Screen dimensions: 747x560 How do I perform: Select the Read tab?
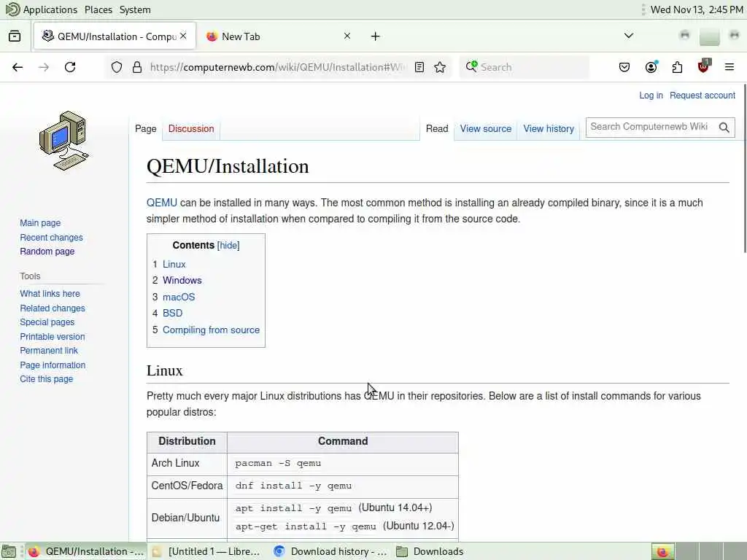pyautogui.click(x=437, y=128)
